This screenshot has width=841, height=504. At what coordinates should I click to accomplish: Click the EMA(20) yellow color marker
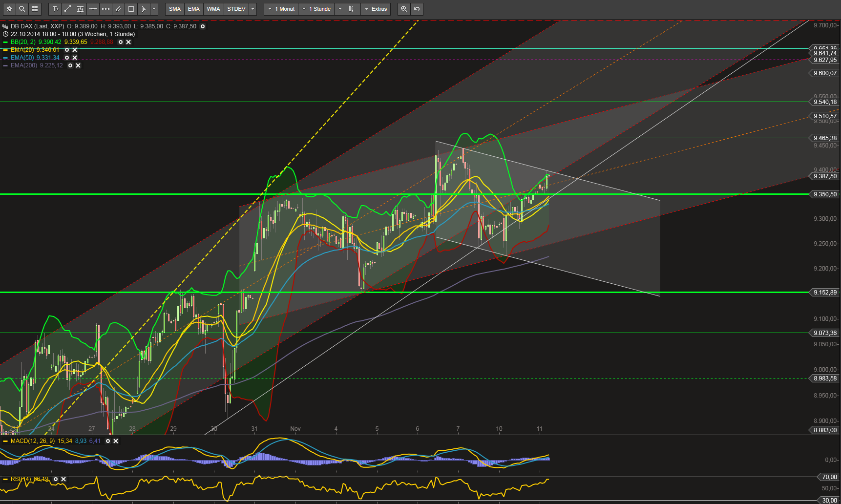click(5, 50)
